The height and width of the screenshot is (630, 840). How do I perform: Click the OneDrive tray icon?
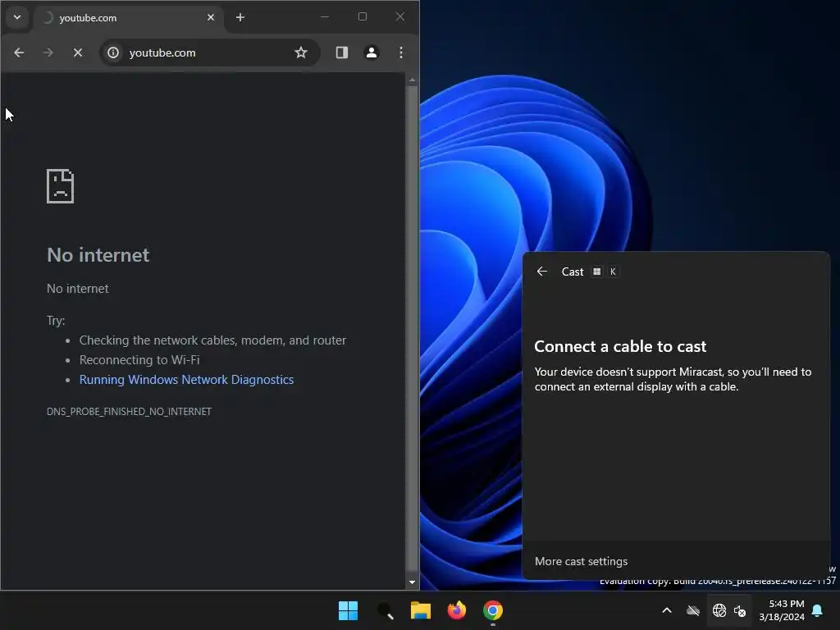coord(693,610)
